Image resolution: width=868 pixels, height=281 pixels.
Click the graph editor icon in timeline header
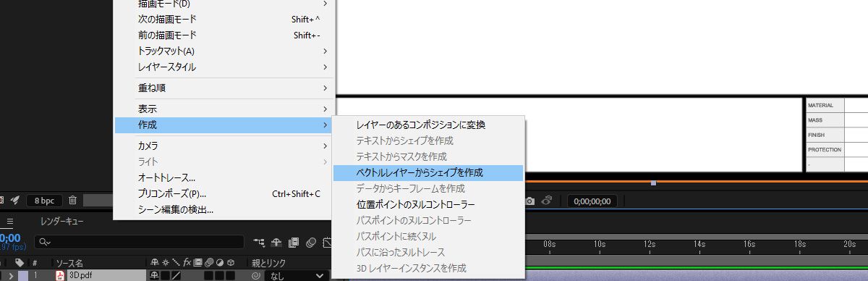(327, 242)
